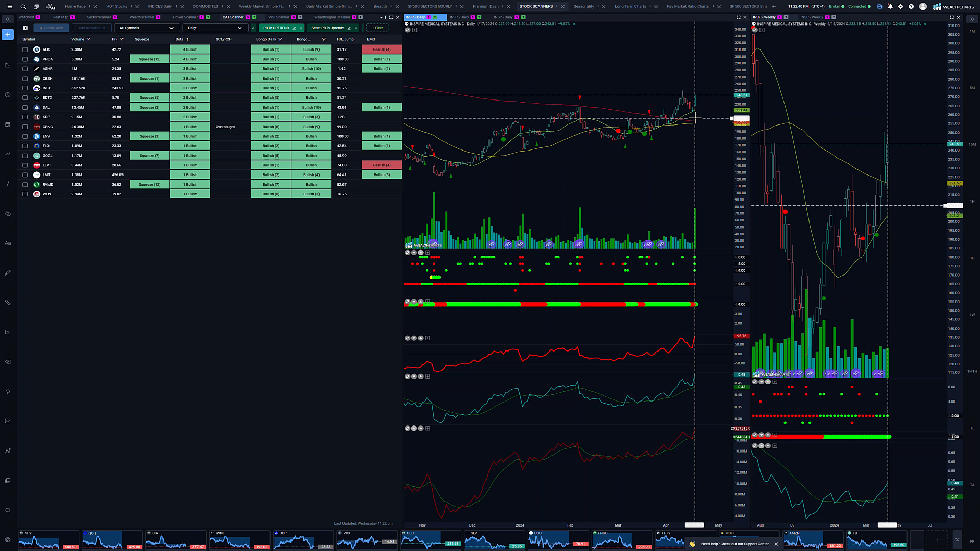
Task: Click the Squeeze (12) cell for VNDA
Action: click(x=150, y=59)
